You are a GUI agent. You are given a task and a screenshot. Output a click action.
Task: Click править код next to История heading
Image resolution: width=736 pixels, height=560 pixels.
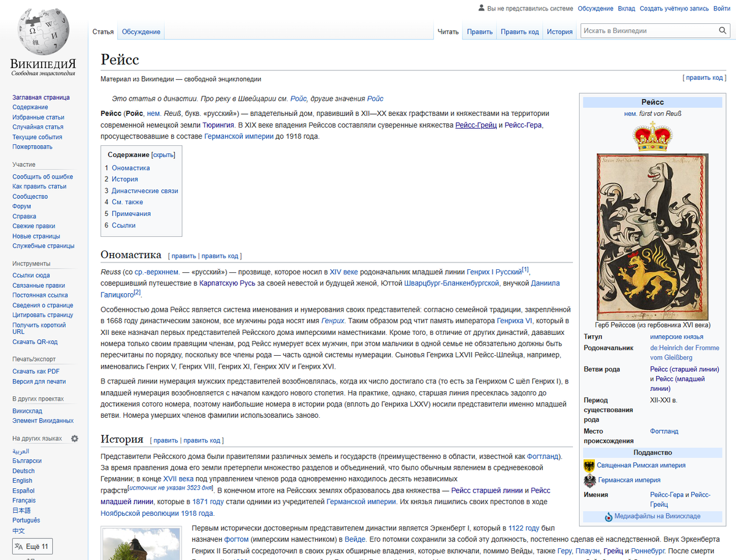click(x=202, y=440)
